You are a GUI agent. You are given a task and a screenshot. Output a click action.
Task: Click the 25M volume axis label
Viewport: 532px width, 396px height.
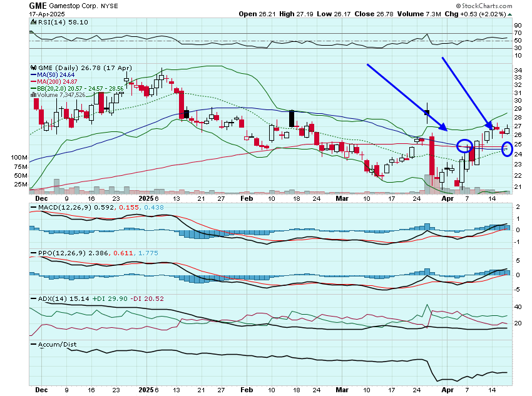pos(21,185)
